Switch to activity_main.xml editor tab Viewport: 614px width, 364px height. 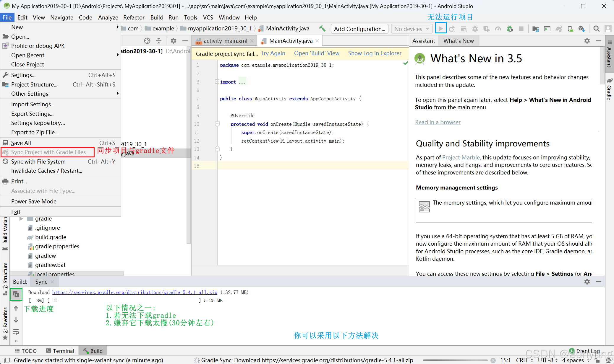pos(225,41)
